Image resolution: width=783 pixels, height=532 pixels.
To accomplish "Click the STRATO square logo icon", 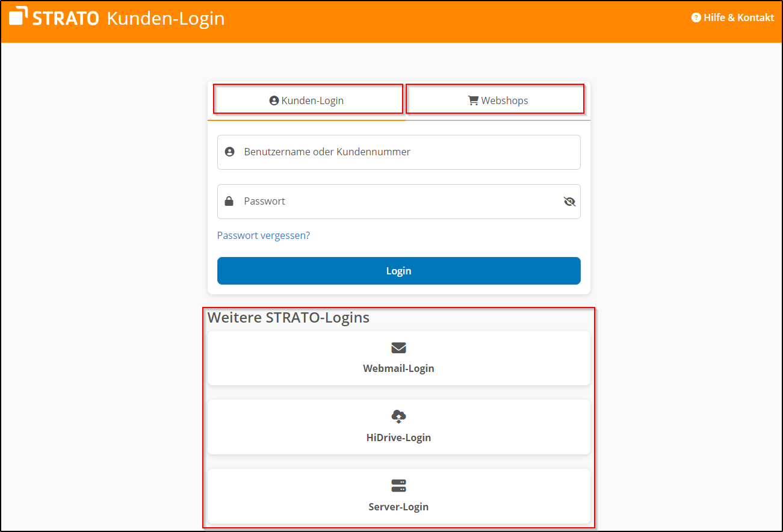I will 18,16.
